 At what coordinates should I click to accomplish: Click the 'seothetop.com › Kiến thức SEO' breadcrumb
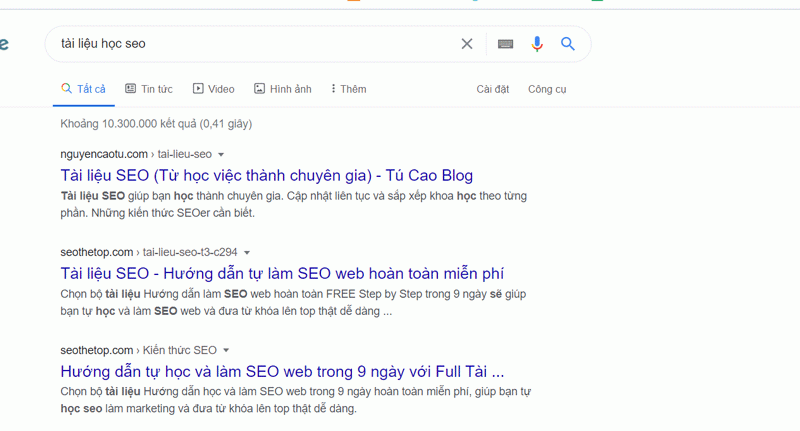[138, 350]
